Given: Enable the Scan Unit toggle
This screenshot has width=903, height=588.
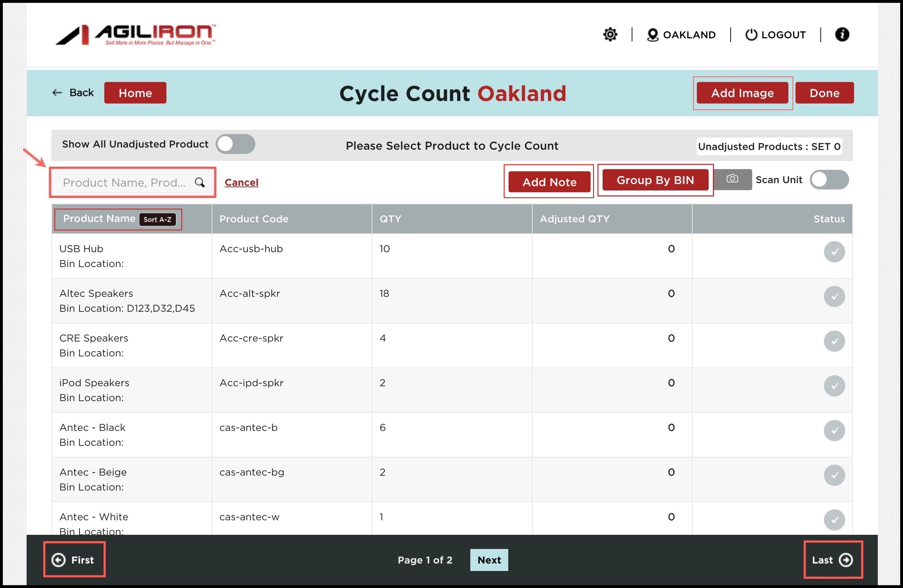Looking at the screenshot, I should (x=829, y=179).
